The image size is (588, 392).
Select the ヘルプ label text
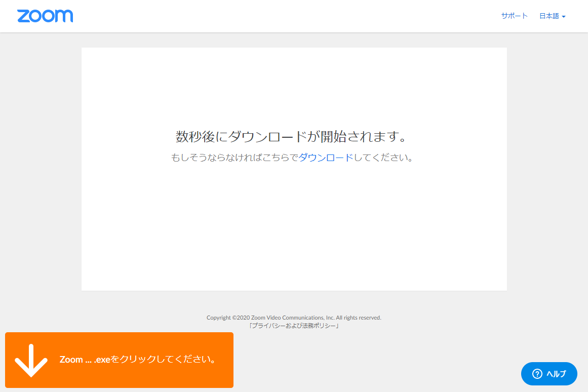pos(556,374)
